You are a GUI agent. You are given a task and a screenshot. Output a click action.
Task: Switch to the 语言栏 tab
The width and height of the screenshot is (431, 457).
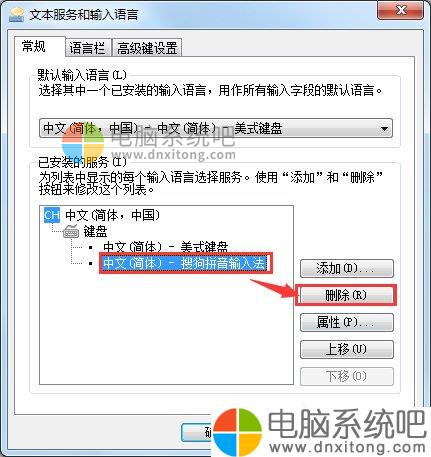[87, 48]
